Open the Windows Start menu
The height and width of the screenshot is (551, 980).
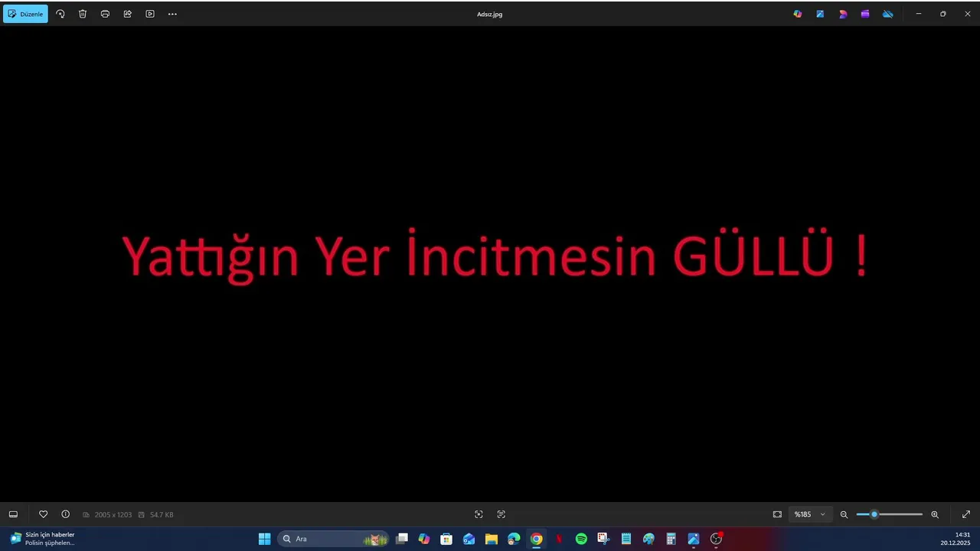264,539
